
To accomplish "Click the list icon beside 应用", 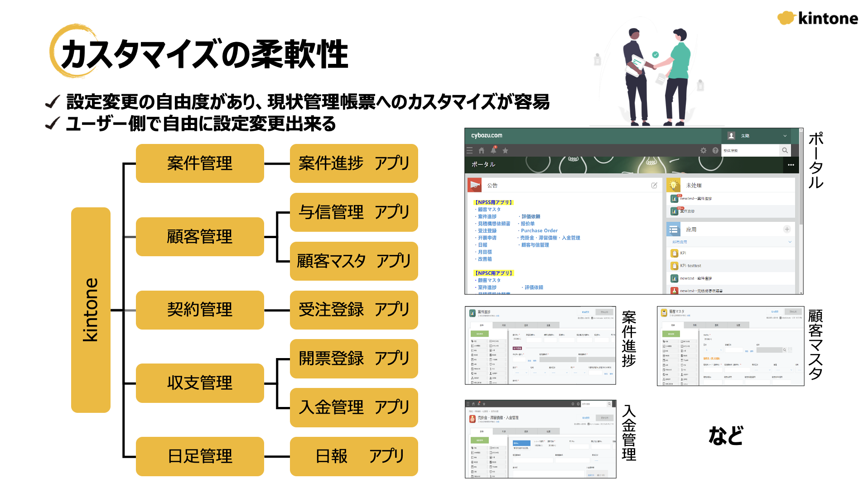I will point(674,229).
